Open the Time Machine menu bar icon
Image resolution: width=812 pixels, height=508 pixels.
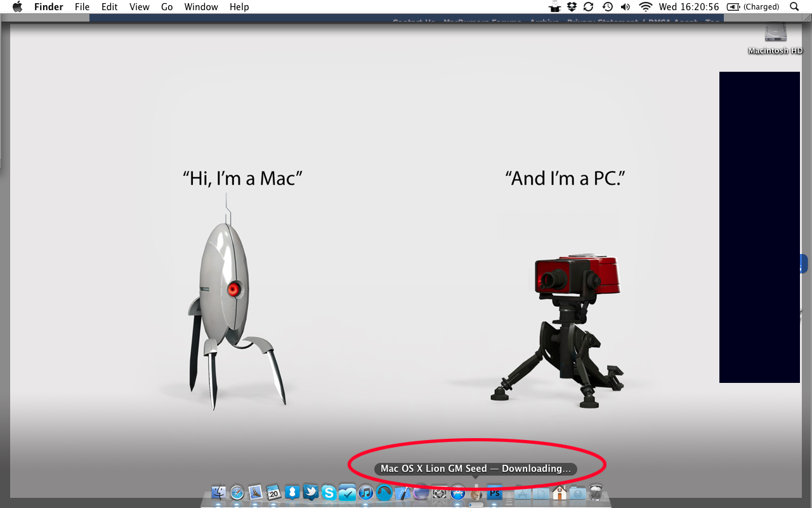coord(607,7)
